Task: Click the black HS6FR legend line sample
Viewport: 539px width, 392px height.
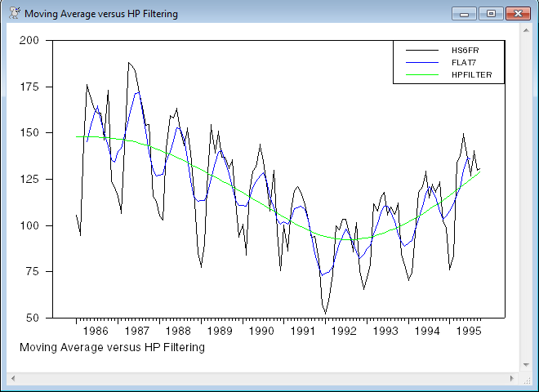Action: [423, 51]
